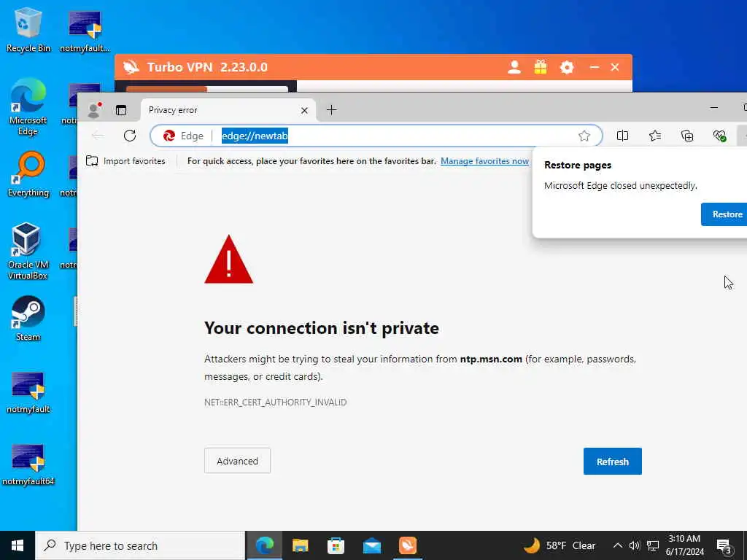Viewport: 747px width, 560px height.
Task: Open Microsoft Store from the taskbar
Action: click(336, 545)
